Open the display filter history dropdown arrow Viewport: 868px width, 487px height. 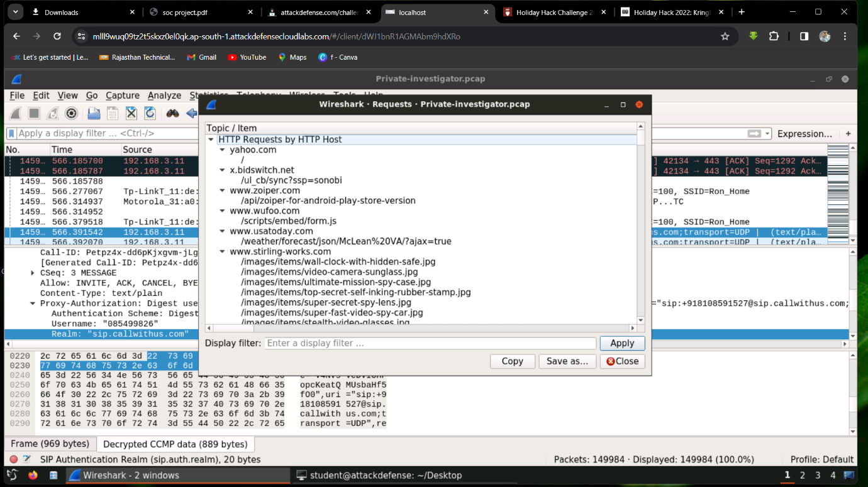(x=768, y=134)
